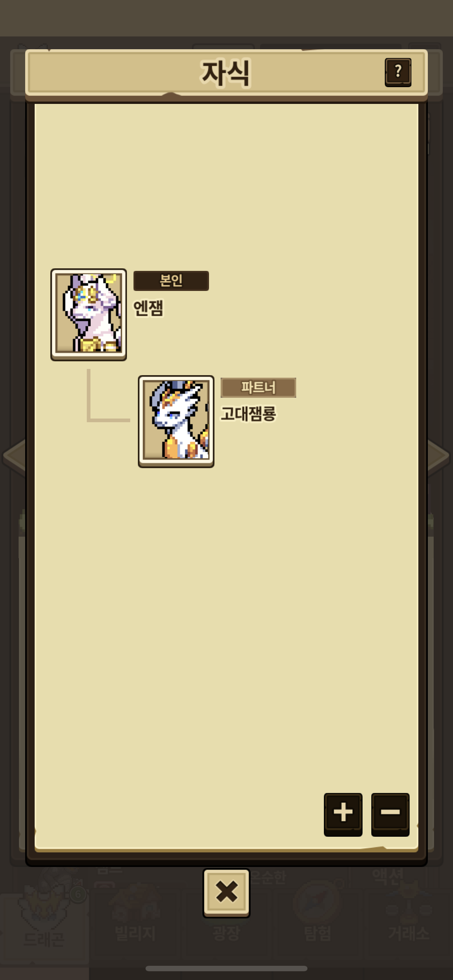Tap the family tree connector line
This screenshot has height=980, width=453.
pyautogui.click(x=108, y=396)
